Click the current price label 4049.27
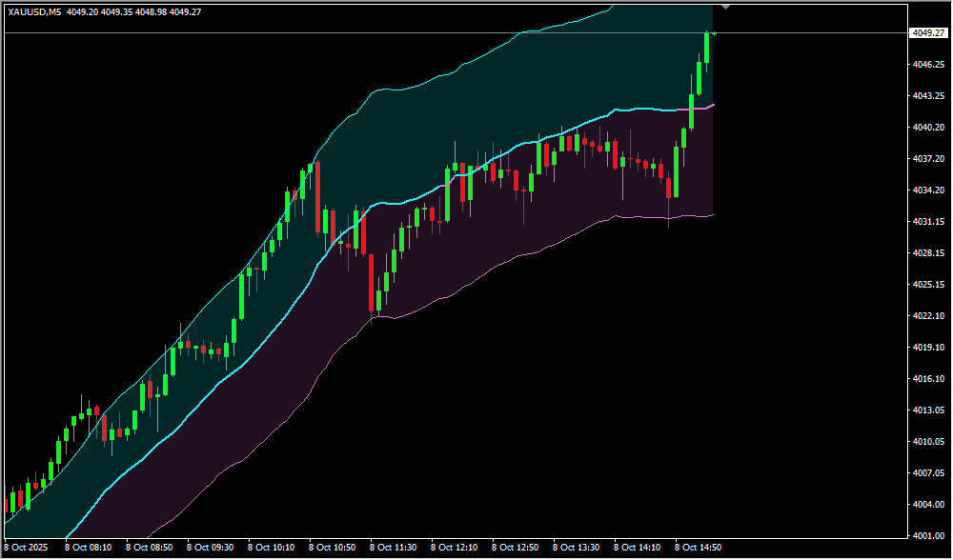Viewport: 953px width, 560px height. click(928, 33)
